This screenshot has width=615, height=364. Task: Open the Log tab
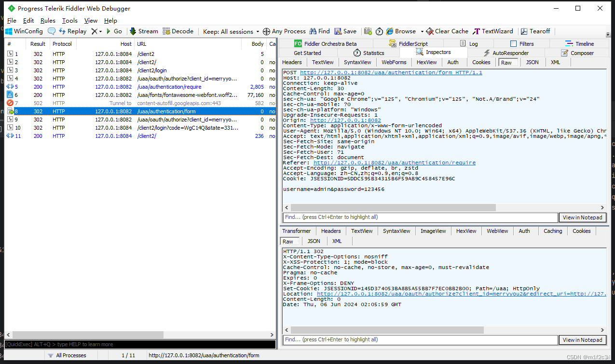469,44
